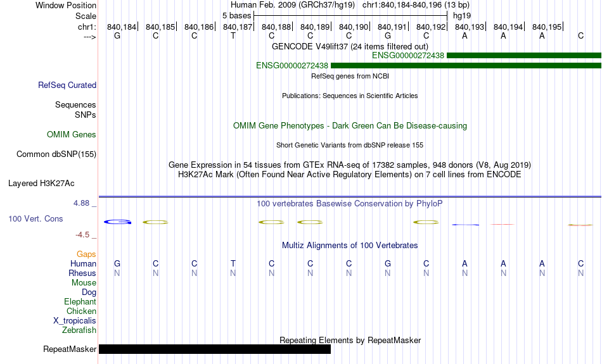This screenshot has width=602, height=364.
Task: Click the H3K27Ac Mark ENCODE track title
Action: click(350, 175)
